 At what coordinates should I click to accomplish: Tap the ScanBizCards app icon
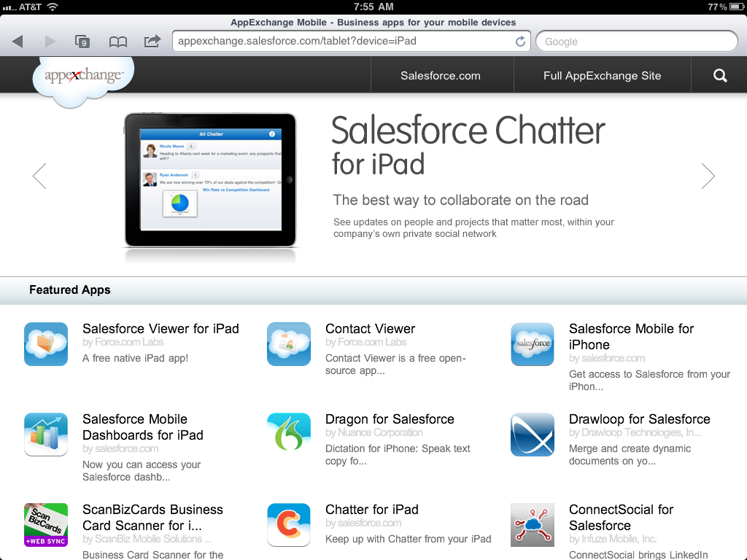click(46, 525)
